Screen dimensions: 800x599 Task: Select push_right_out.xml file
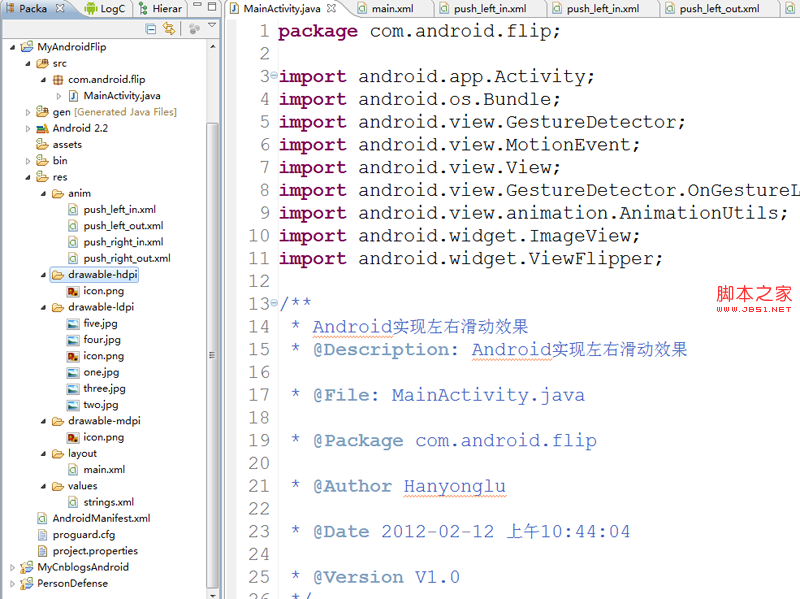[119, 259]
